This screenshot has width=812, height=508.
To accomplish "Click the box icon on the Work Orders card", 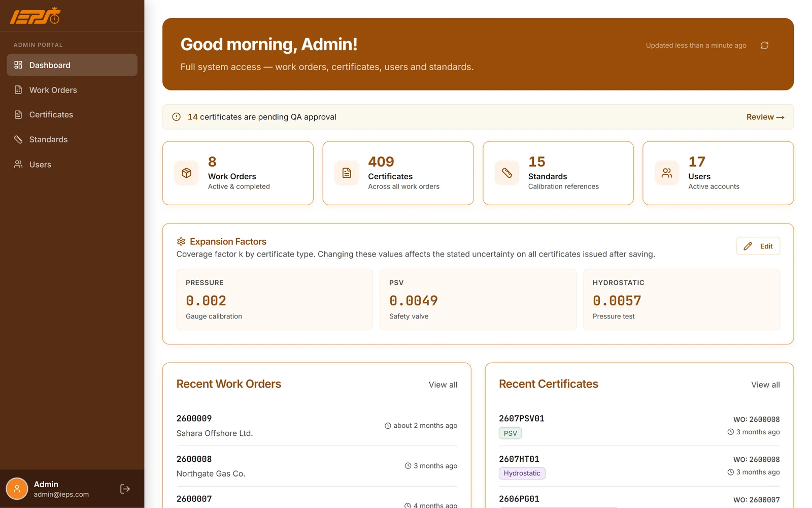I will click(186, 173).
